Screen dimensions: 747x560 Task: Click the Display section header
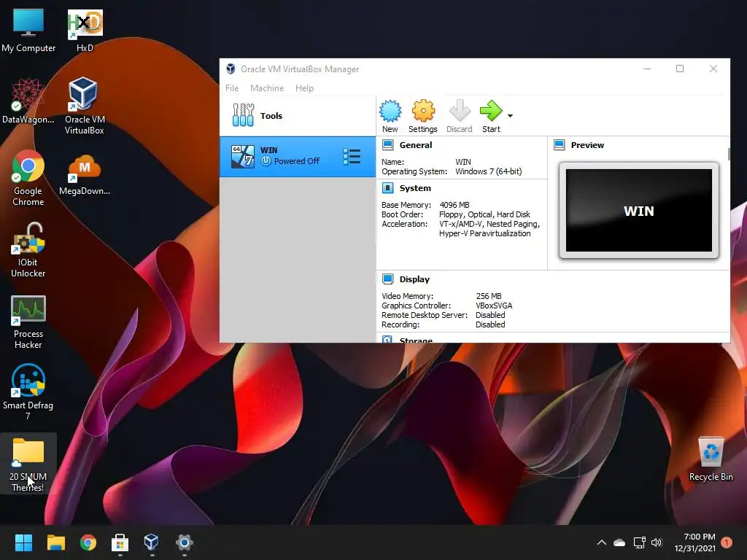(x=414, y=279)
